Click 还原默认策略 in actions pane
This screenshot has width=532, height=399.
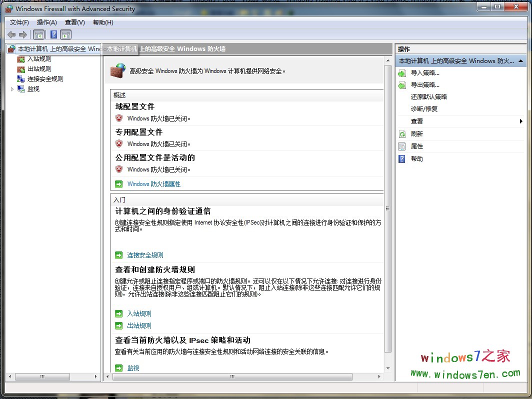[x=428, y=97]
